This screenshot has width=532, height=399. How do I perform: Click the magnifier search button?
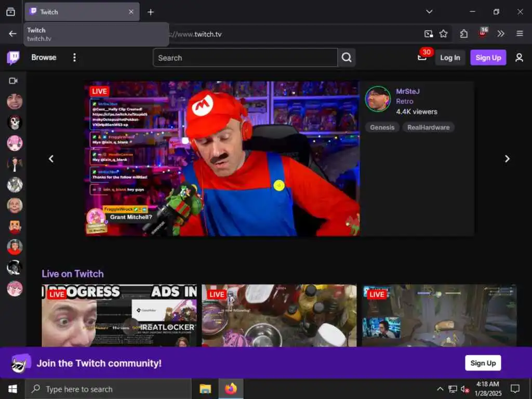347,58
